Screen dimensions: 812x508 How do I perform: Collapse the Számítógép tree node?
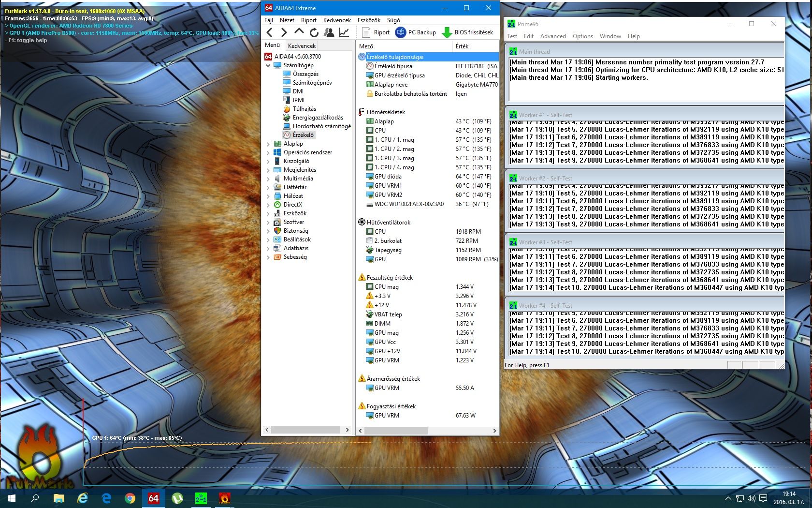pos(268,65)
